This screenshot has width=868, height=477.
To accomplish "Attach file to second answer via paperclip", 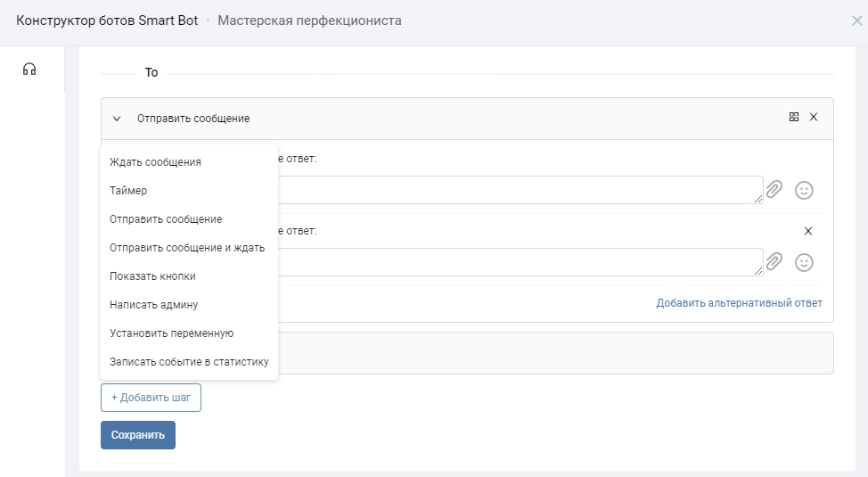I will coord(774,262).
